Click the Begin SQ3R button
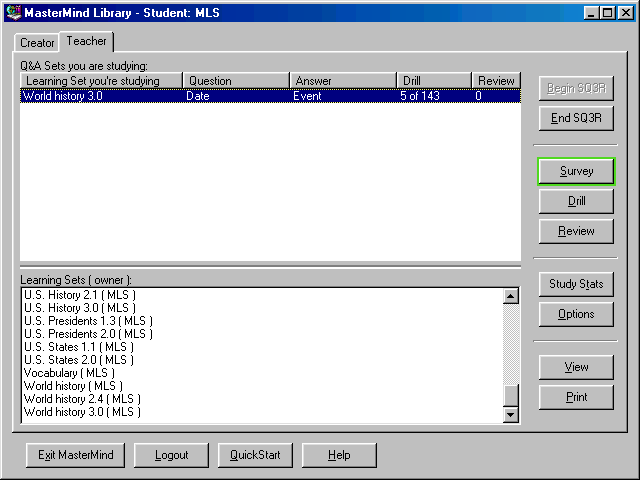 pos(576,88)
